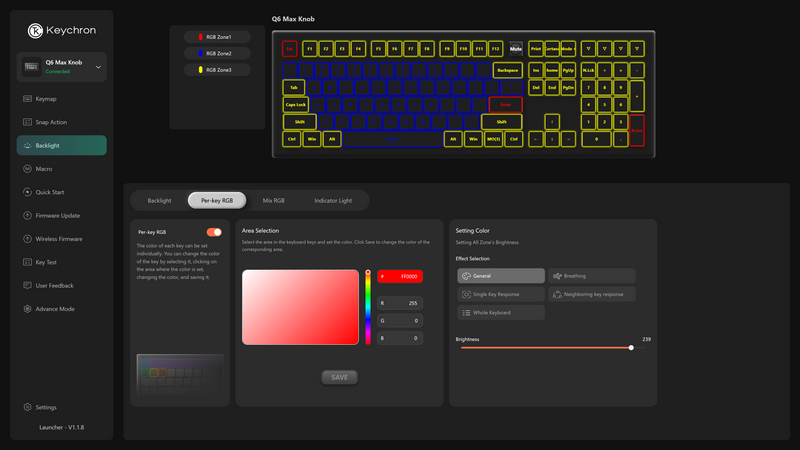Image resolution: width=800 pixels, height=450 pixels.
Task: Toggle the Per-key RGB switch
Action: click(x=214, y=232)
